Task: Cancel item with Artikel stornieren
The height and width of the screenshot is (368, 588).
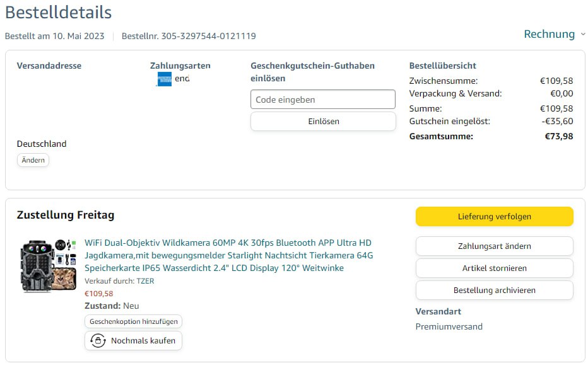Action: click(494, 268)
